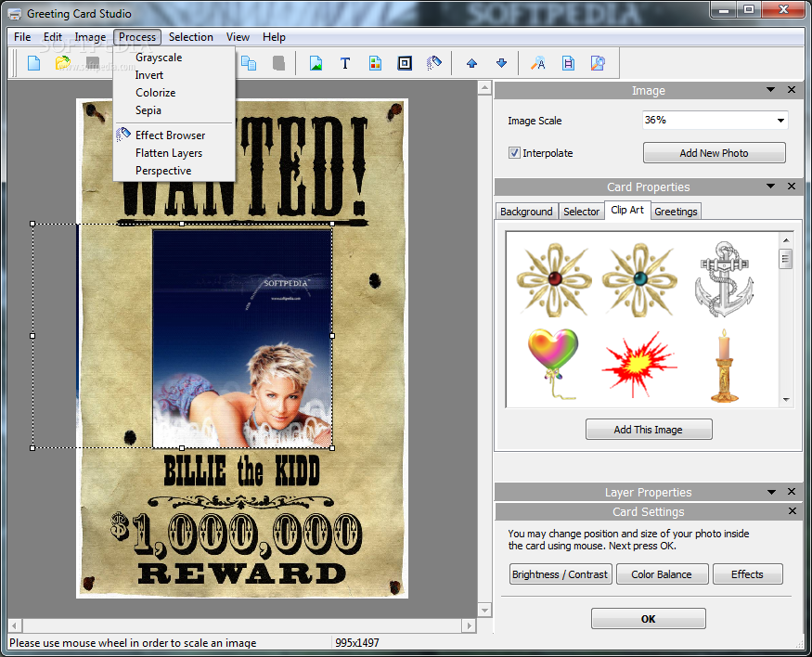Click the Add This Image button
The height and width of the screenshot is (657, 812).
pos(649,430)
